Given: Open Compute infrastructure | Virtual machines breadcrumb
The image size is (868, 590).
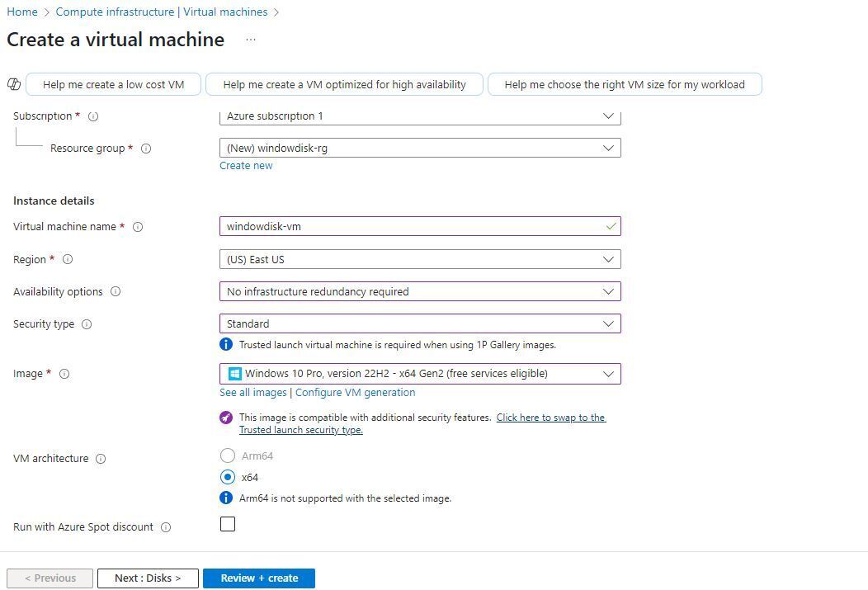Looking at the screenshot, I should coord(162,12).
